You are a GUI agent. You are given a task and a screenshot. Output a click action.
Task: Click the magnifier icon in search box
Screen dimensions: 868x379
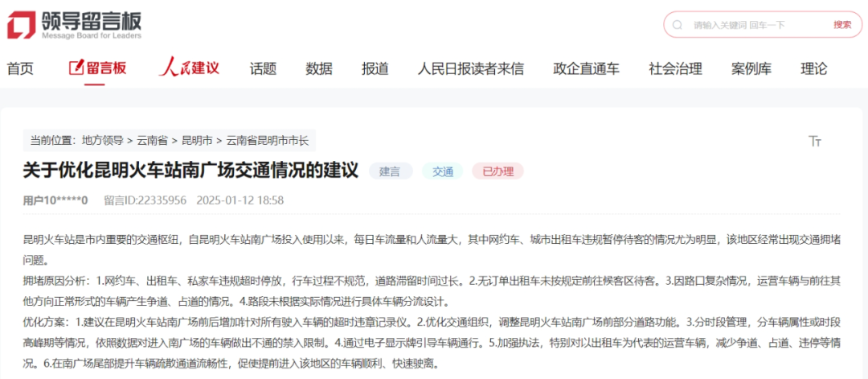tap(678, 25)
